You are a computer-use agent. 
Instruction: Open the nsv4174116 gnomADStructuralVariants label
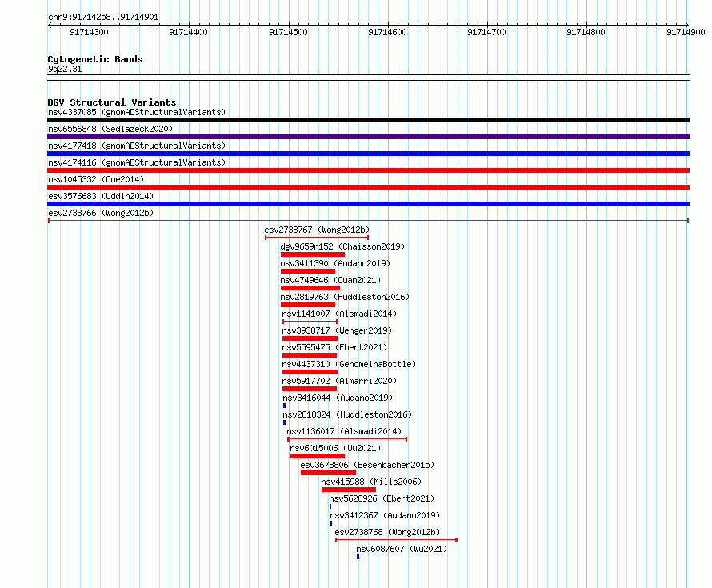[137, 162]
